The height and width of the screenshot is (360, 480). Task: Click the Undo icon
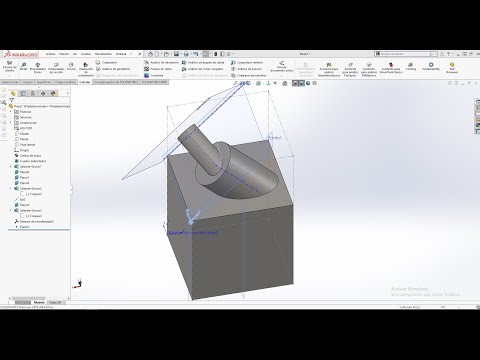click(196, 54)
